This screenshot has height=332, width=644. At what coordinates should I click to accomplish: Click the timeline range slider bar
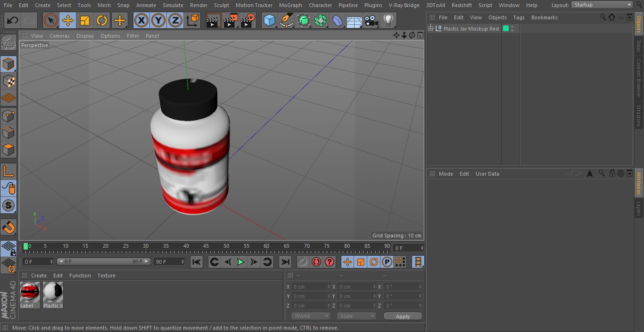104,261
